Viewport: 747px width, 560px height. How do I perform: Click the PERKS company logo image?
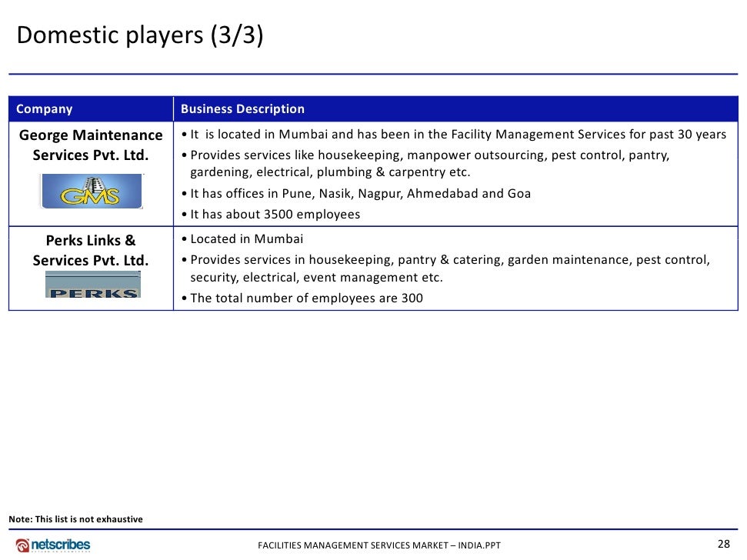tap(93, 285)
